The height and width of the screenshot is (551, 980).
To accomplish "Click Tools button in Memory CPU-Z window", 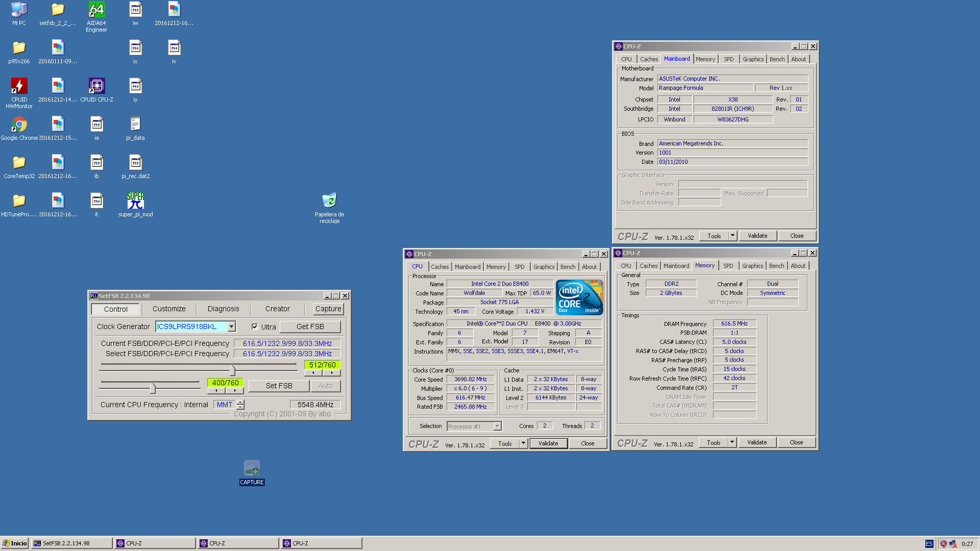I will tap(714, 442).
